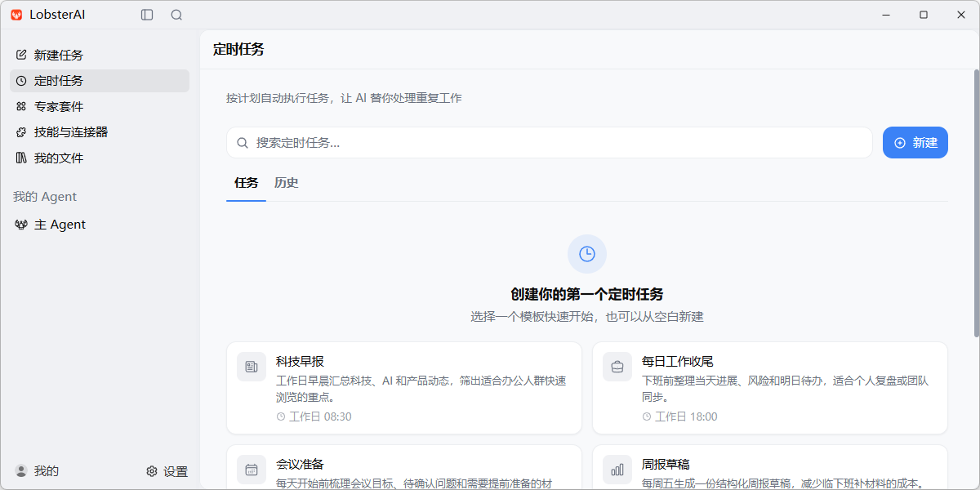The height and width of the screenshot is (490, 980).
Task: Click the 定时任务 clock icon
Action: pos(21,81)
